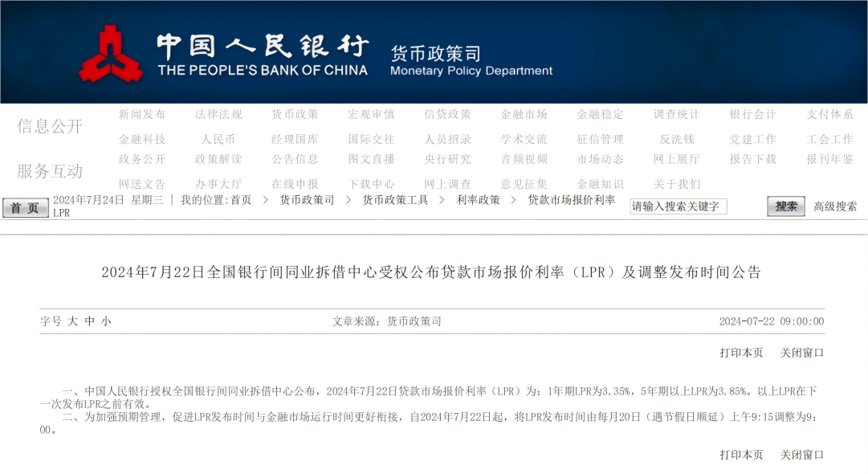Open 关于我们 in the navigation menu
The height and width of the screenshot is (474, 868).
click(677, 184)
